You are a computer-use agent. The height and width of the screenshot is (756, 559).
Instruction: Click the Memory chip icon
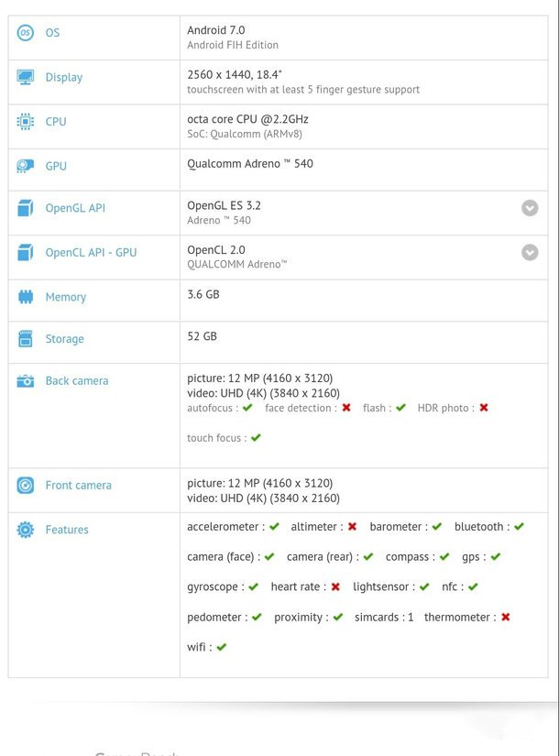[x=26, y=297]
